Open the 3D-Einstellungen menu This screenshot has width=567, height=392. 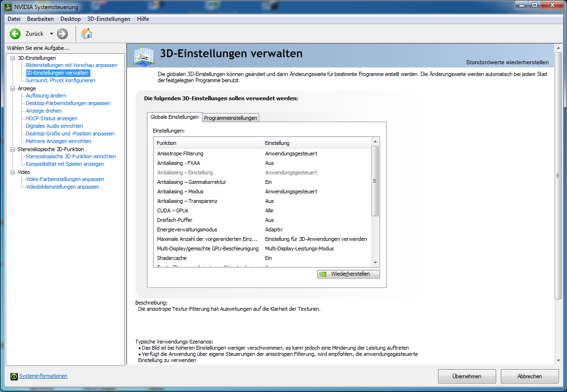tap(109, 19)
